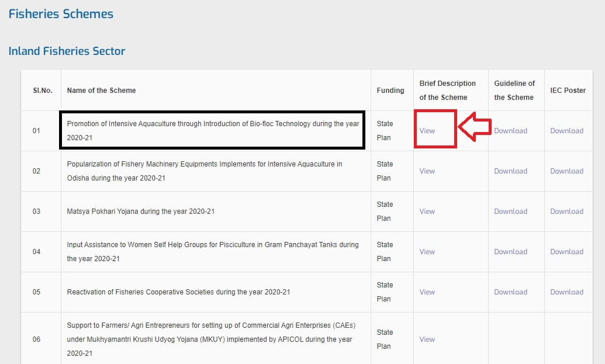Screen dimensions: 605x364
Task: Click the Fisheries Schemes page heading
Action: point(61,14)
